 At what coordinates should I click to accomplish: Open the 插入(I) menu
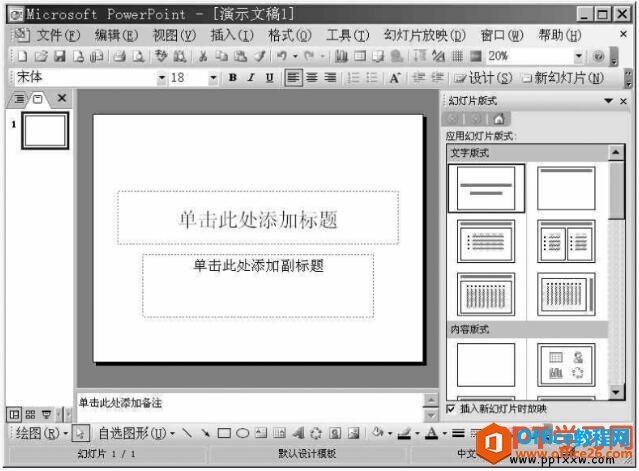click(x=232, y=35)
